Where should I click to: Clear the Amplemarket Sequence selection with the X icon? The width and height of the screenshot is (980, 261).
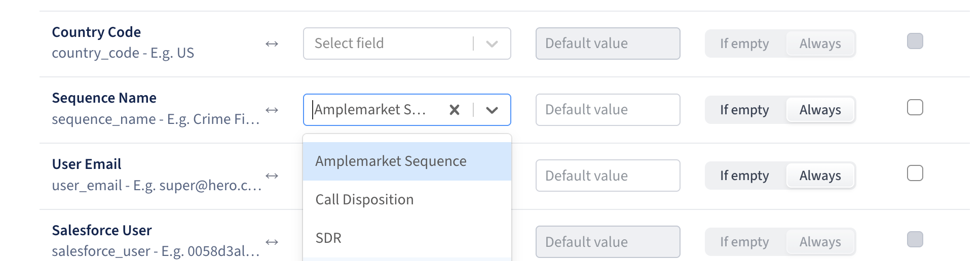[455, 110]
